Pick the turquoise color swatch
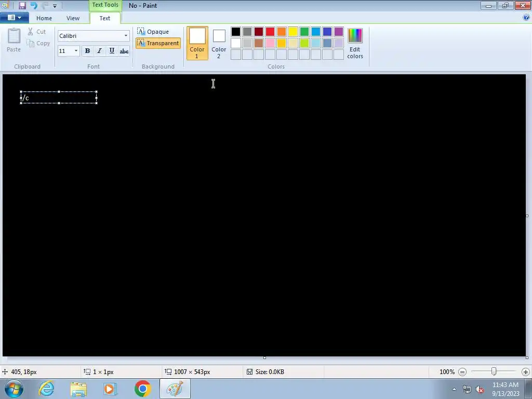This screenshot has width=532, height=399. [x=316, y=32]
